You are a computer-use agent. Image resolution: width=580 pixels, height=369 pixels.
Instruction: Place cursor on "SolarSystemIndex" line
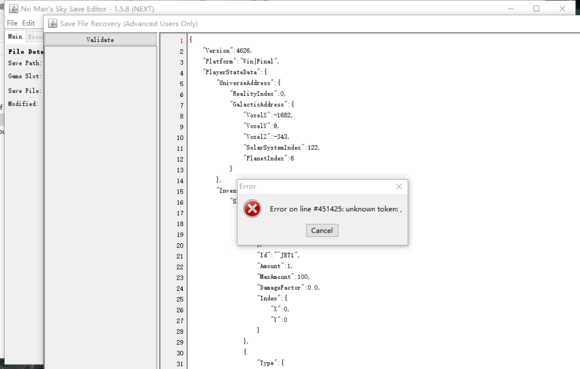281,148
